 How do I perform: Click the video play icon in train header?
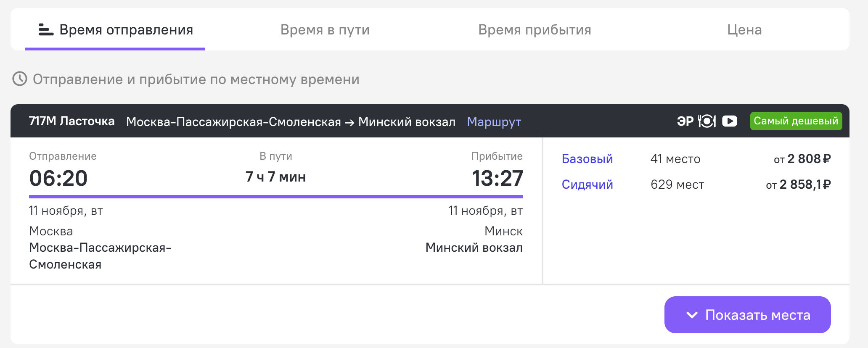[730, 121]
